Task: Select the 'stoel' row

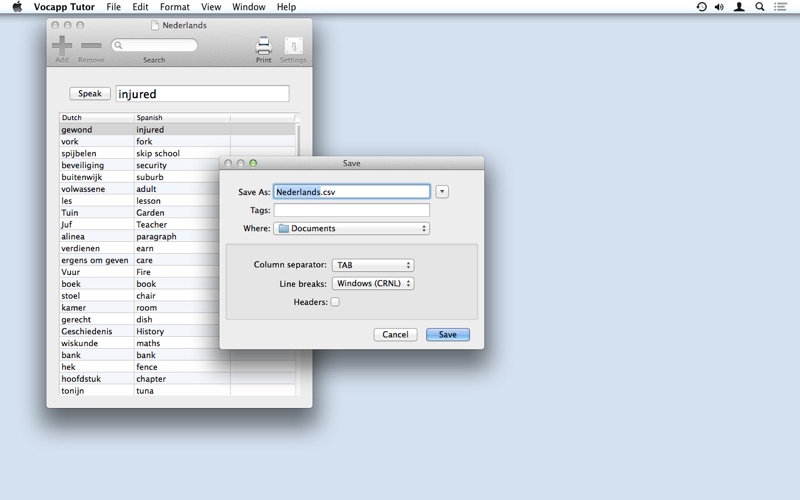Action: (x=140, y=296)
